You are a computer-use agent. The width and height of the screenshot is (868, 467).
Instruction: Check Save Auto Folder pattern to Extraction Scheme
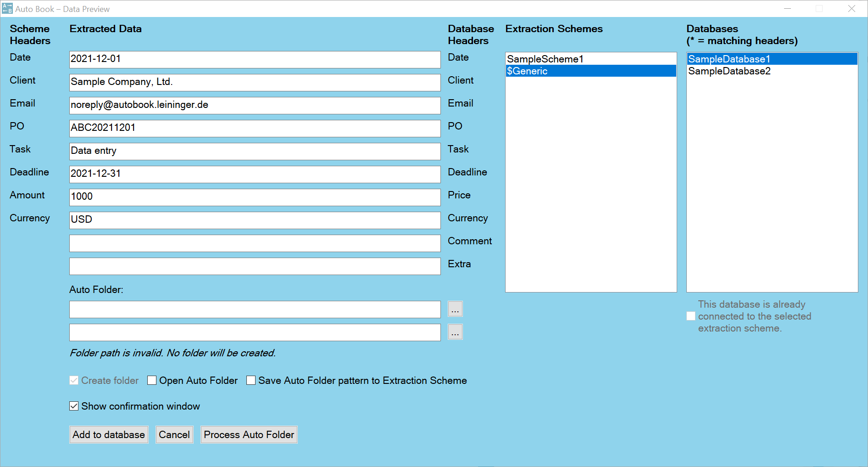tap(251, 380)
